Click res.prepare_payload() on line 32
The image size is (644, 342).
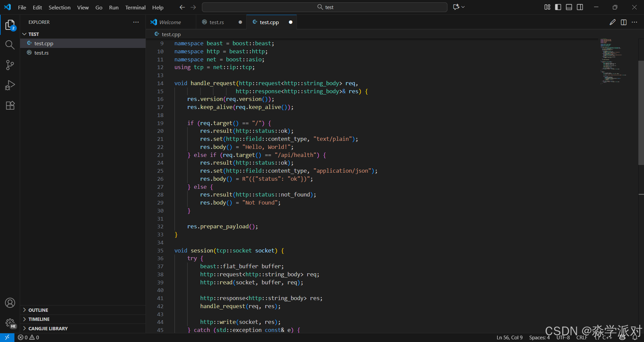click(x=221, y=226)
